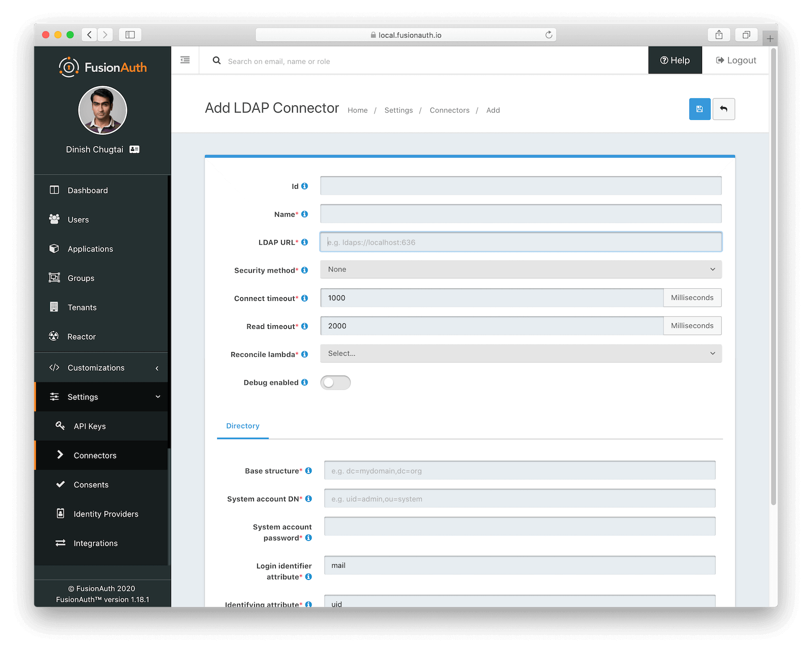Open the Reconcile lambda dropdown
The height and width of the screenshot is (652, 812).
(521, 354)
